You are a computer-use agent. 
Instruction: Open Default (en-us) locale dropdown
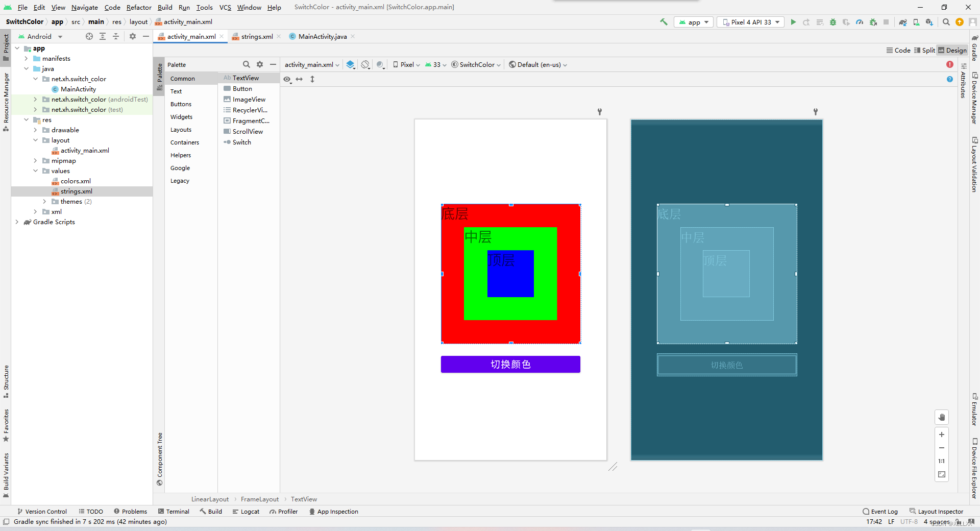click(x=538, y=64)
